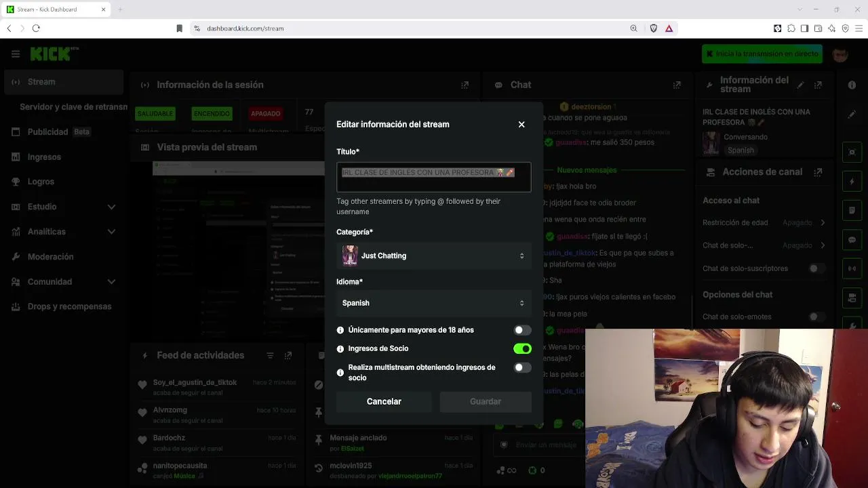Image resolution: width=868 pixels, height=488 pixels.
Task: Pop out the Información del stream panel
Action: 818,85
